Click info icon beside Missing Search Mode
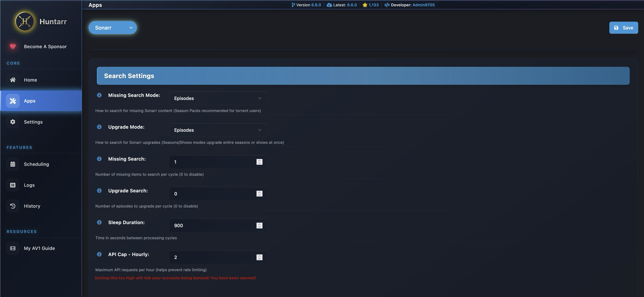 pos(99,95)
